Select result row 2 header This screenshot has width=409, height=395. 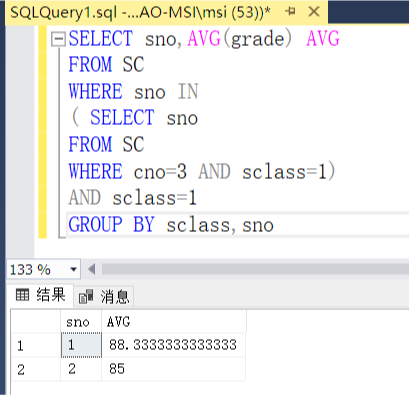pyautogui.click(x=36, y=369)
